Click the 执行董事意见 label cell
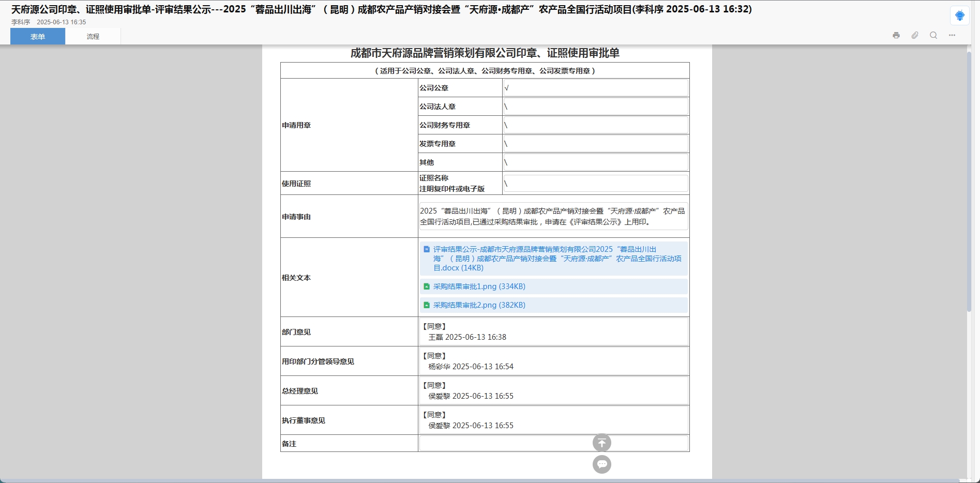The height and width of the screenshot is (483, 980). pyautogui.click(x=349, y=420)
